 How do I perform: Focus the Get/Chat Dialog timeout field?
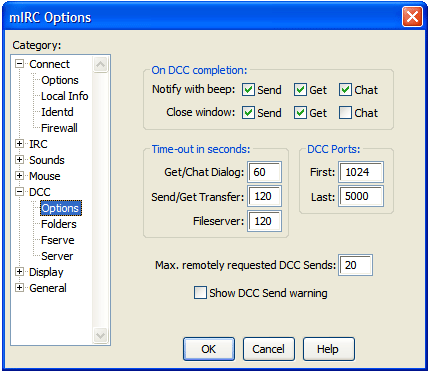pyautogui.click(x=264, y=172)
